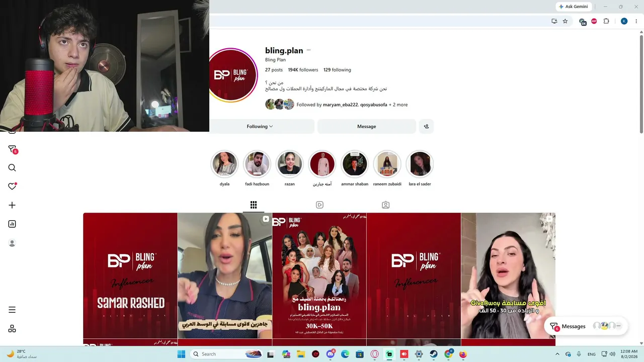Open the Chrome profile K avatar

click(624, 21)
